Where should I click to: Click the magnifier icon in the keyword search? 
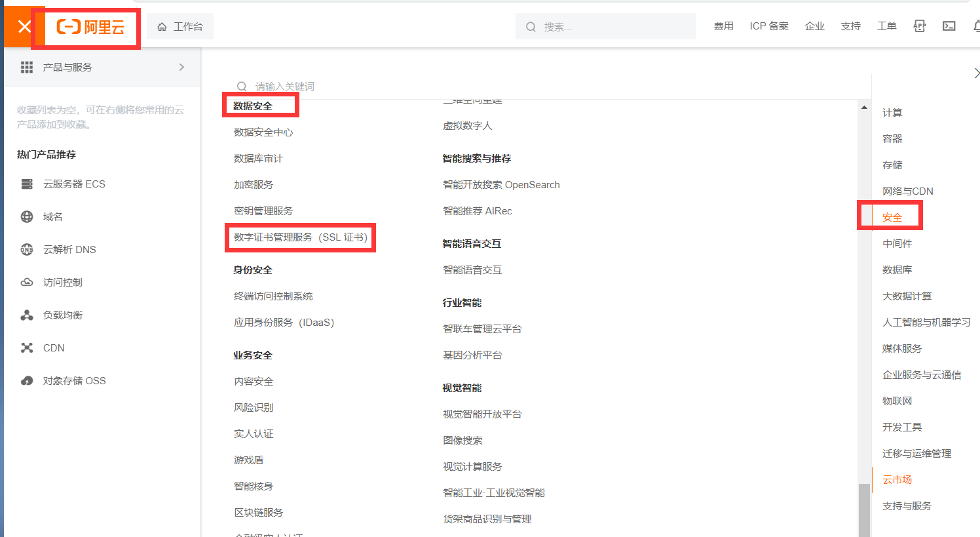242,87
